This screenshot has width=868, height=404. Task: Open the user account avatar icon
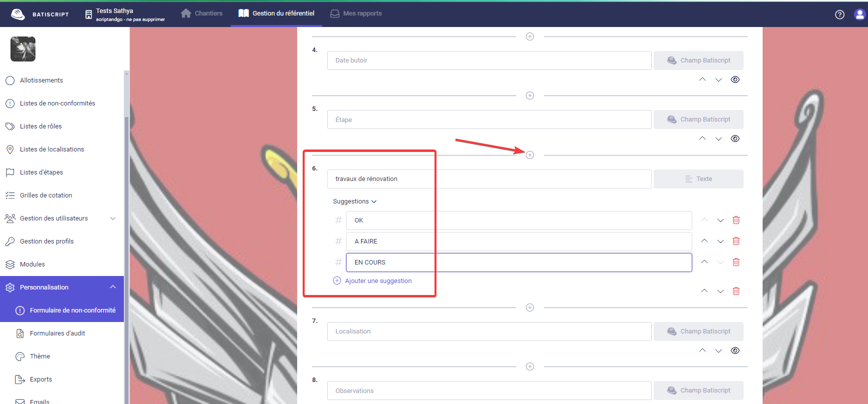coord(860,14)
